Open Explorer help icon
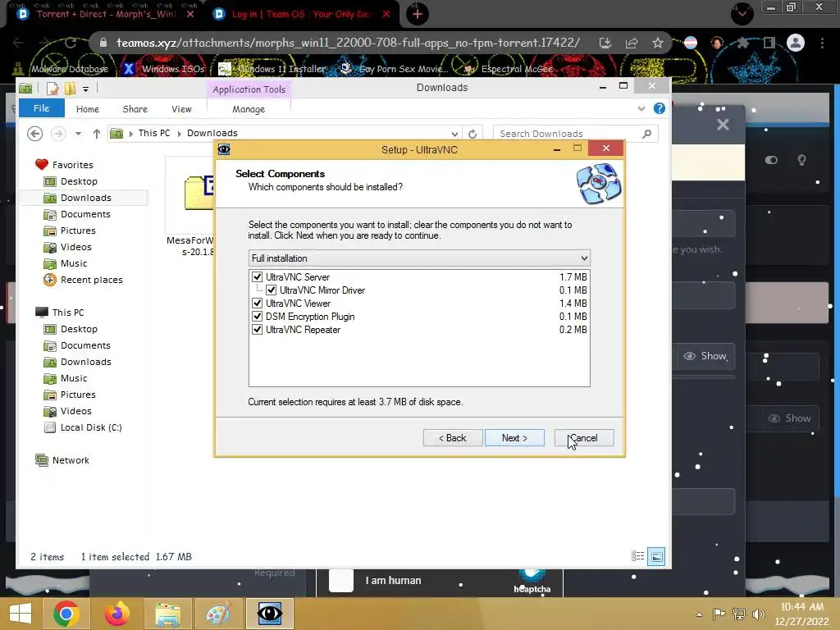 tap(660, 109)
